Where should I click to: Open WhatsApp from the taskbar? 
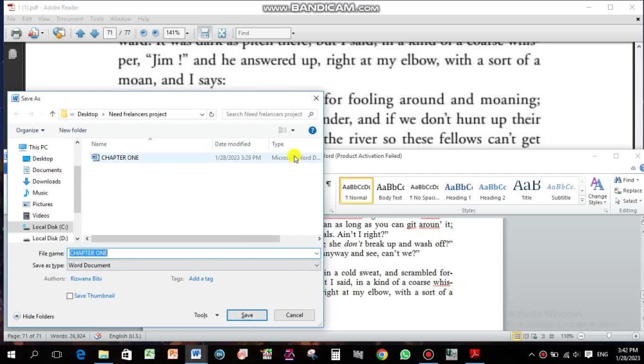(405, 354)
